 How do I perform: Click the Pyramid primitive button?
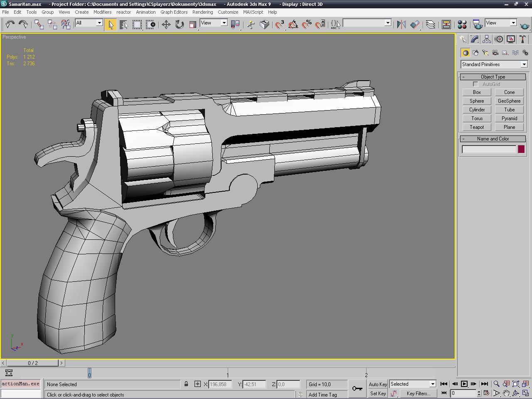tap(509, 118)
